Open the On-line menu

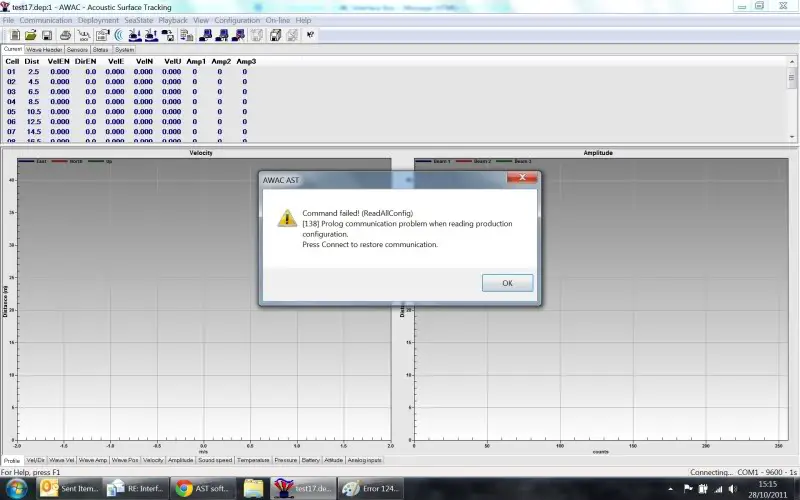tap(278, 20)
